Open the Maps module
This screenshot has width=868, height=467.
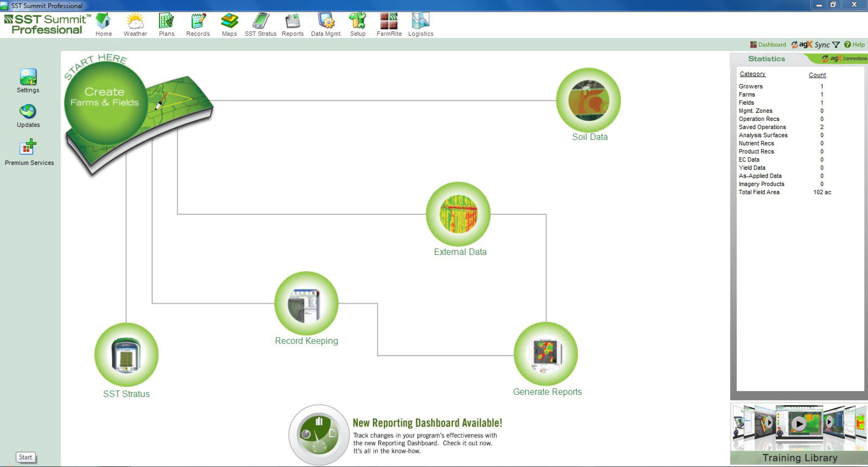pos(229,25)
